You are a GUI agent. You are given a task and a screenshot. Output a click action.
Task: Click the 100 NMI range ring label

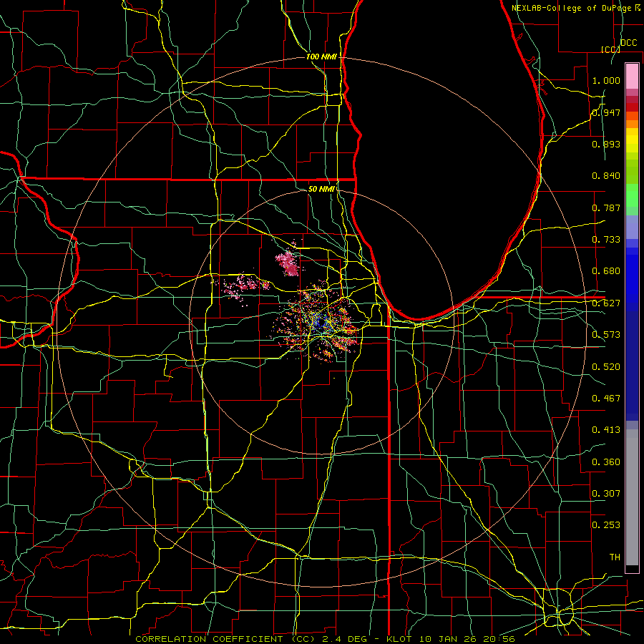pyautogui.click(x=321, y=57)
